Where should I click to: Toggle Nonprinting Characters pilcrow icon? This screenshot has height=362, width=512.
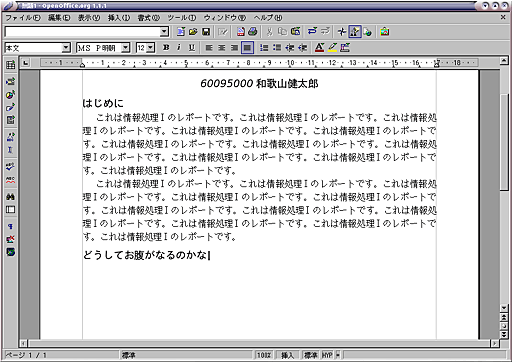[10, 226]
